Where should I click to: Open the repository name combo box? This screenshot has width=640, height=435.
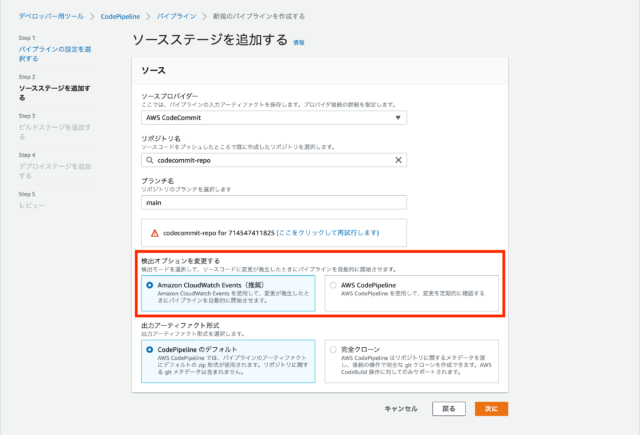point(270,159)
